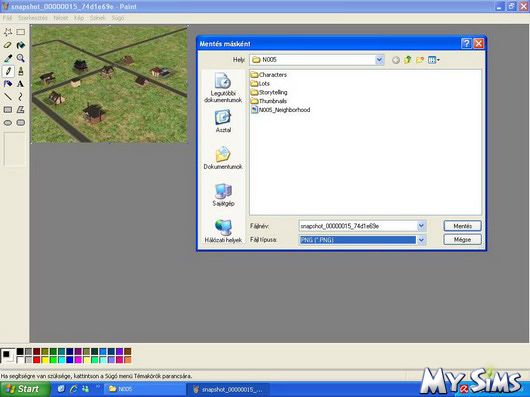Open the Views menu button
The width and height of the screenshot is (530, 397).
point(434,60)
